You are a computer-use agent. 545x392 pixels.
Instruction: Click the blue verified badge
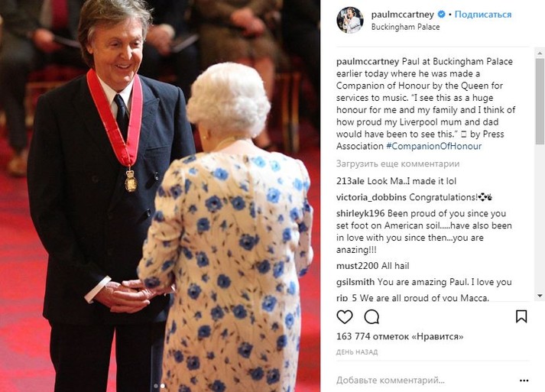[441, 15]
